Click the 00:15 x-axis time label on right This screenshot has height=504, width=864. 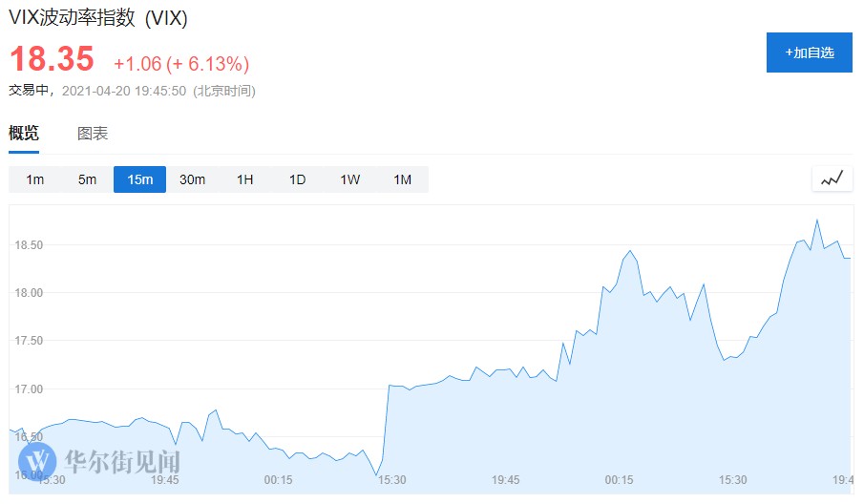[x=620, y=479]
